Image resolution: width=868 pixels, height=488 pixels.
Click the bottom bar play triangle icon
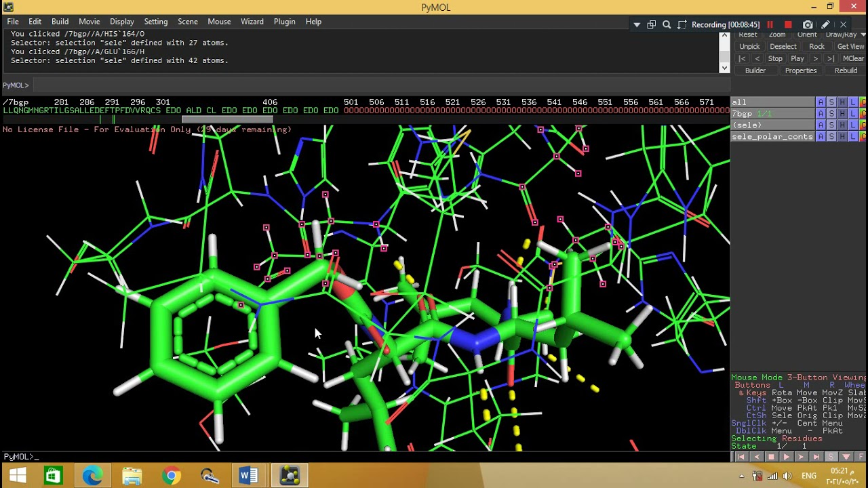click(786, 457)
